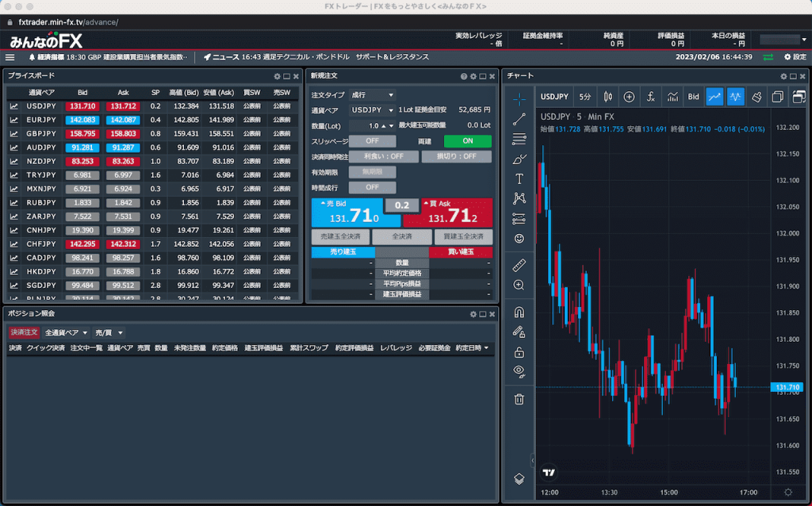The width and height of the screenshot is (812, 506).
Task: Toggle lock all drawing tools
Action: click(x=519, y=352)
